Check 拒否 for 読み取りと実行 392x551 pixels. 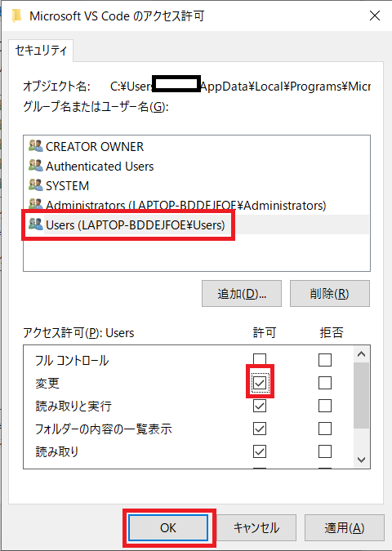[325, 406]
